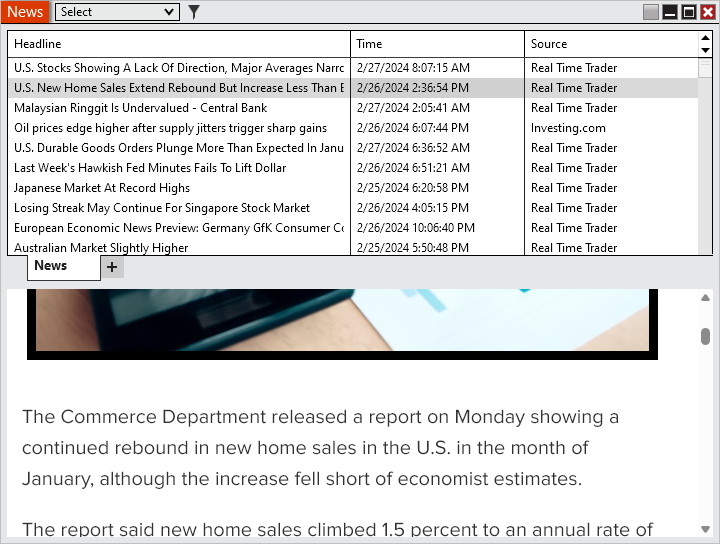The height and width of the screenshot is (544, 720).
Task: Click the gray square window-link icon
Action: click(651, 12)
